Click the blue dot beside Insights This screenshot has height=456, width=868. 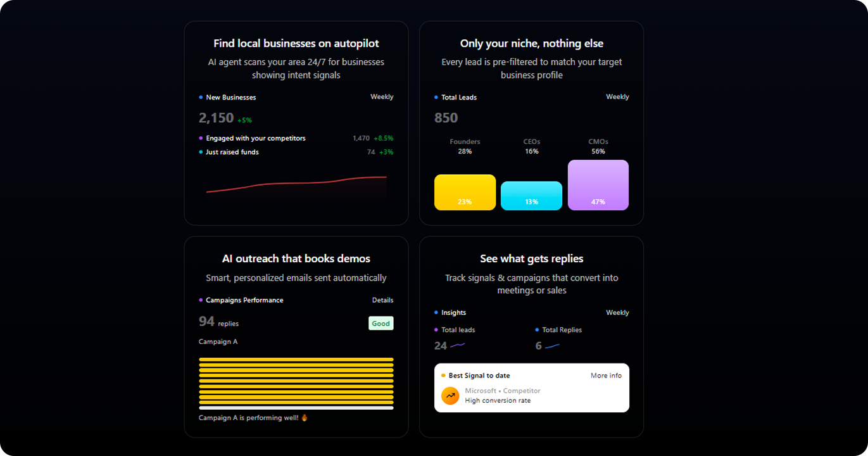[x=435, y=312]
